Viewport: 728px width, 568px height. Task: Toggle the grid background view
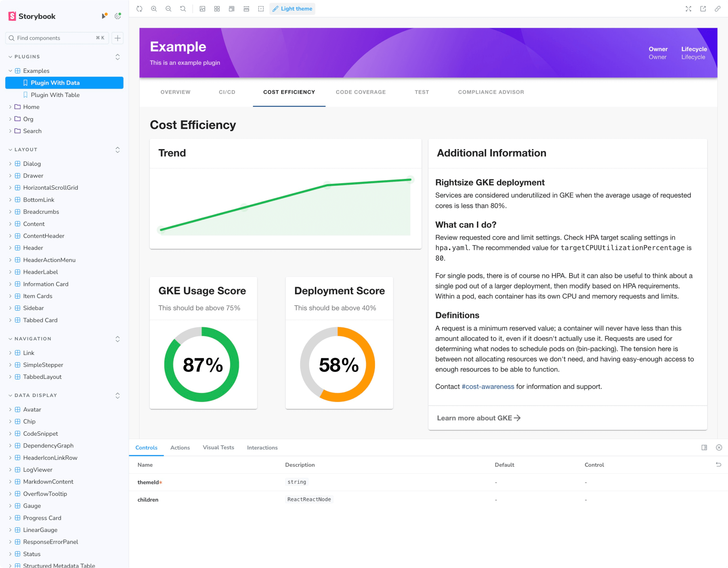coord(217,9)
